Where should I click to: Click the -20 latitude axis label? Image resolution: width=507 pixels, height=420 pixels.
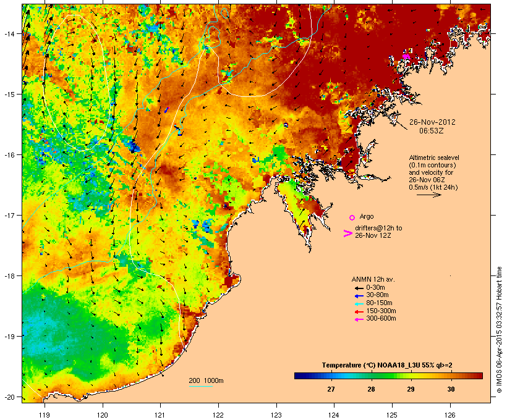9,397
